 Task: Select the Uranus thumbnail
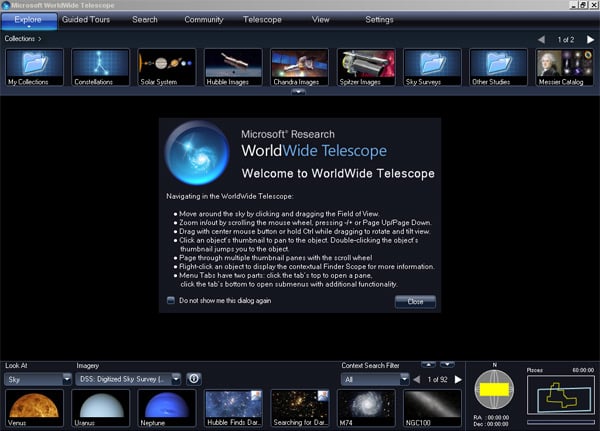tap(101, 408)
